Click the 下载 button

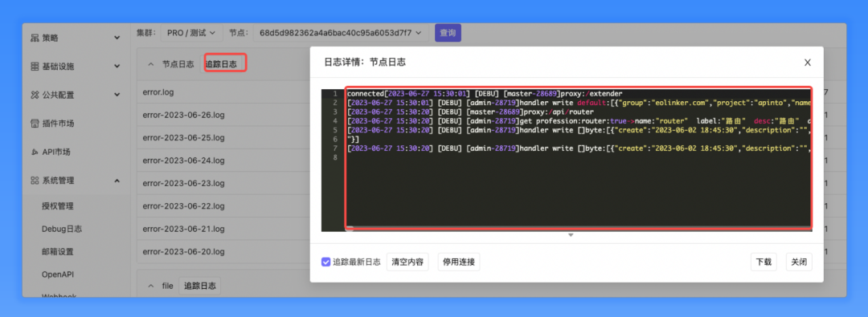(764, 262)
